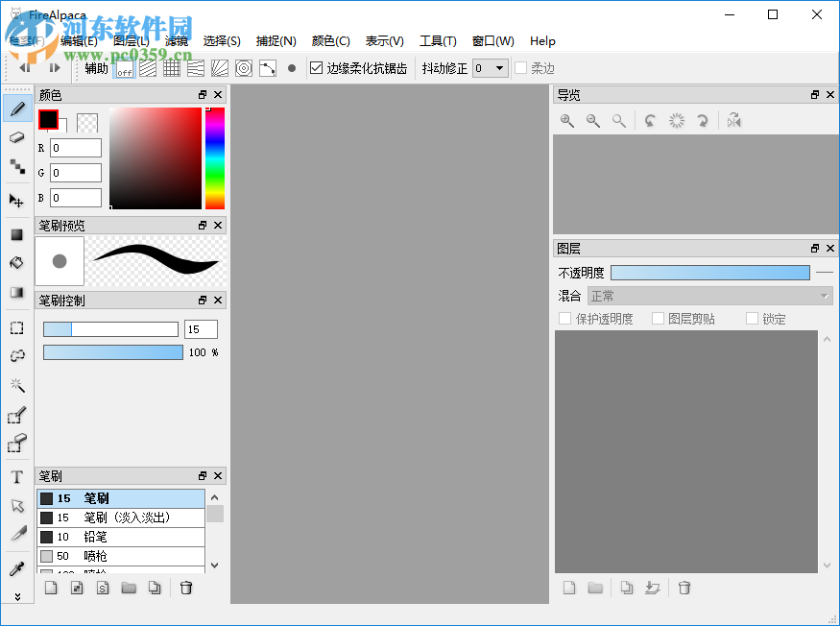Toggle the 边缘柔化抗锯齿 checkbox
Screen dimensions: 840x626
[x=317, y=68]
